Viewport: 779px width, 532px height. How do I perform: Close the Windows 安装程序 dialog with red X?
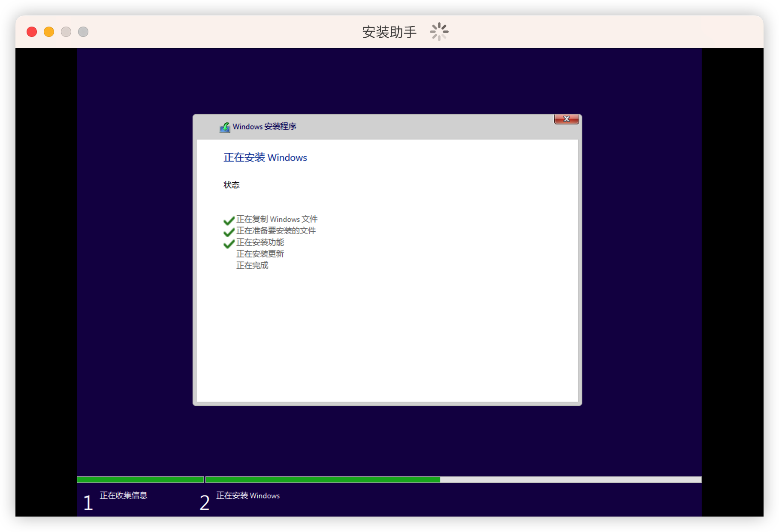566,119
